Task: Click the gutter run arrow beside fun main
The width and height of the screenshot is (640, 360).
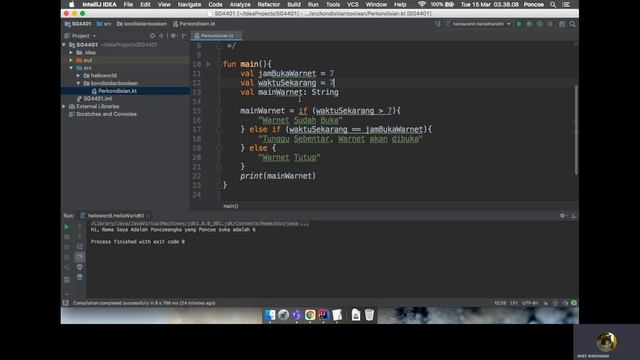Action: click(208, 64)
